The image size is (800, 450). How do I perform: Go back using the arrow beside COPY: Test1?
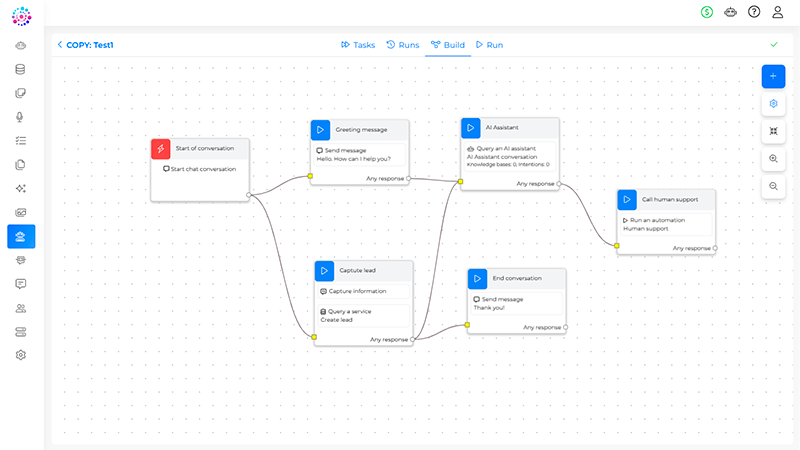60,45
